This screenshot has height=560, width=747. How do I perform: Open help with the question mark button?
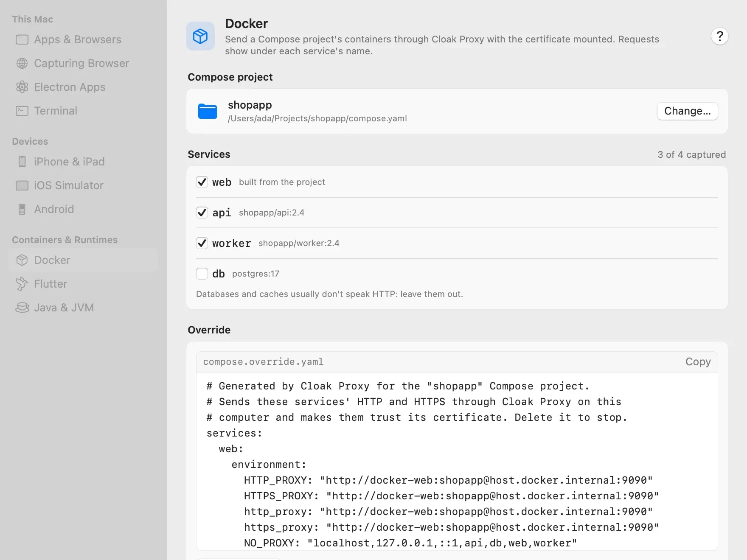(720, 36)
